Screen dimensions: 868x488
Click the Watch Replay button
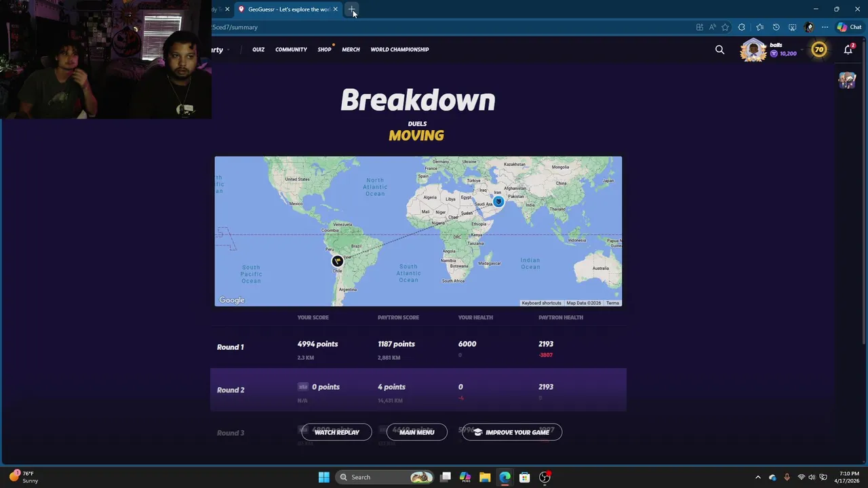click(337, 432)
